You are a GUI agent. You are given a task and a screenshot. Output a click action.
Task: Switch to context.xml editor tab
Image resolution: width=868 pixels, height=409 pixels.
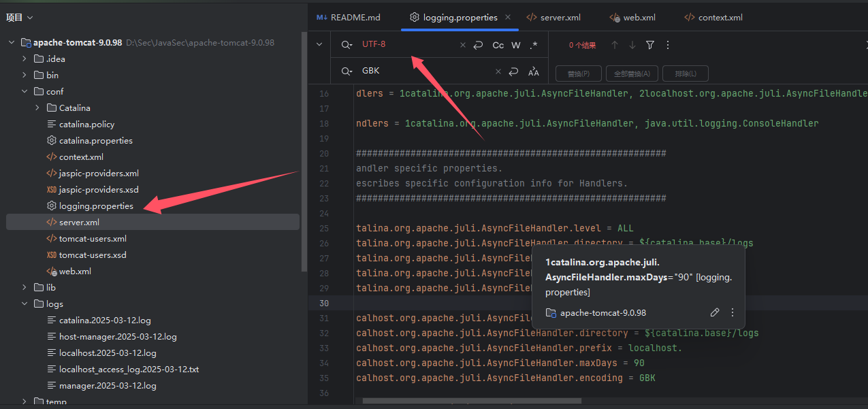[x=713, y=18]
